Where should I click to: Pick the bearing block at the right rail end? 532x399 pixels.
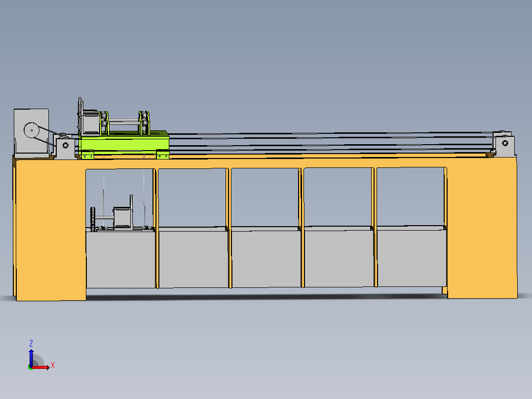click(x=504, y=146)
